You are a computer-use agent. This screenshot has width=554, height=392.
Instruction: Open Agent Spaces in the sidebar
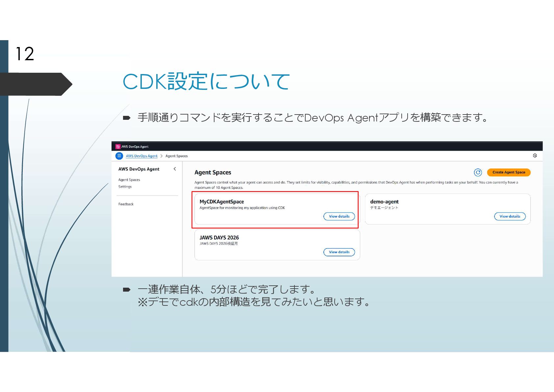coord(129,180)
